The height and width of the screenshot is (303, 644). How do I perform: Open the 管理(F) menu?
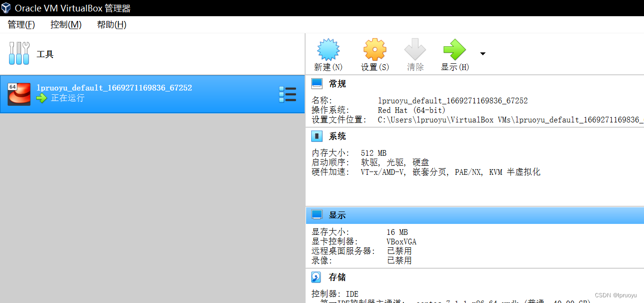click(21, 25)
